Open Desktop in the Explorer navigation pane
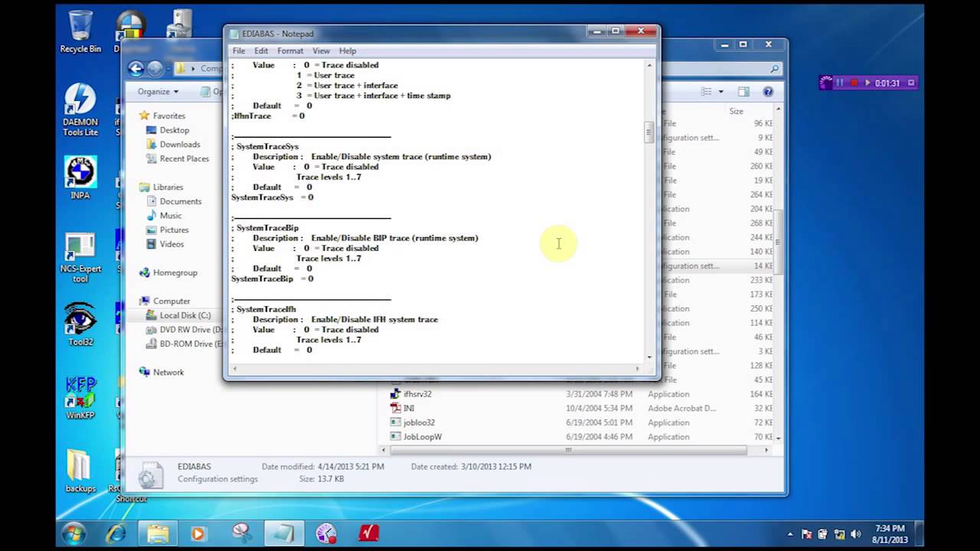This screenshot has width=980, height=551. click(174, 130)
